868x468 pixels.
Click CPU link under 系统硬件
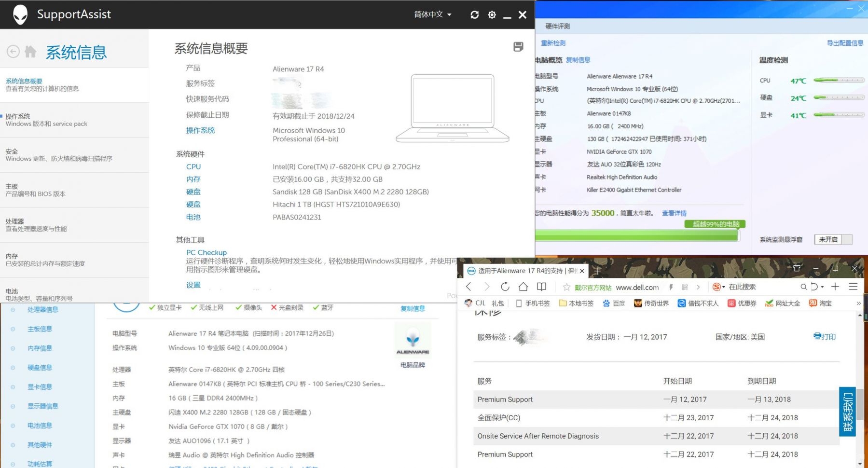(x=193, y=166)
